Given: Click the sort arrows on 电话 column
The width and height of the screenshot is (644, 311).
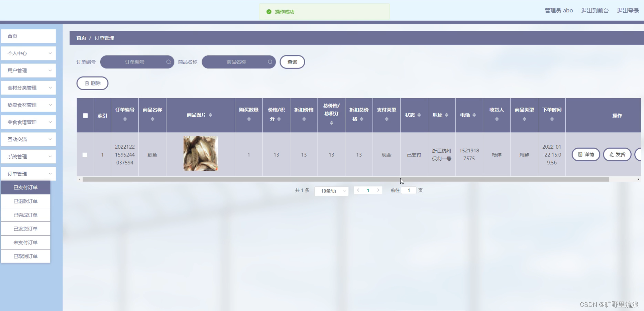Looking at the screenshot, I should [474, 115].
